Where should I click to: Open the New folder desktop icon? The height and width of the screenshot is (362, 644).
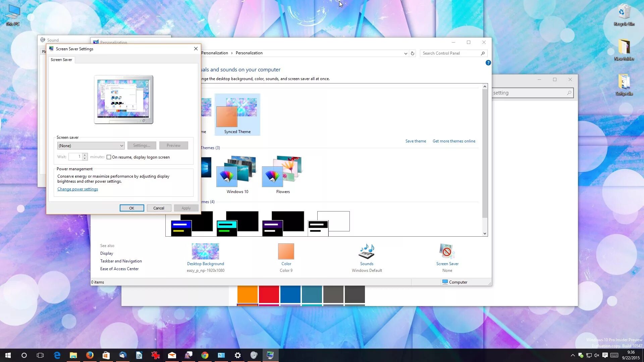pos(624,50)
